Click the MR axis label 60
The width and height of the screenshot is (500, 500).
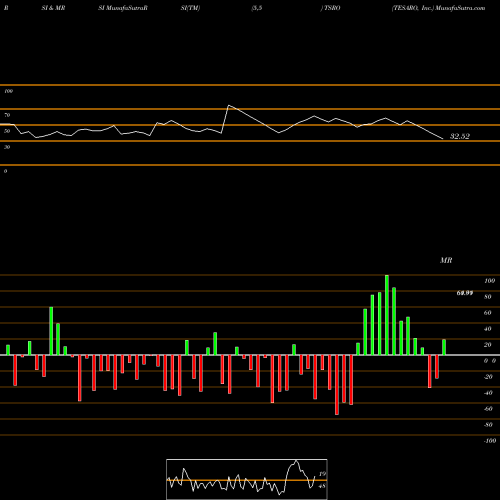pyautogui.click(x=487, y=313)
